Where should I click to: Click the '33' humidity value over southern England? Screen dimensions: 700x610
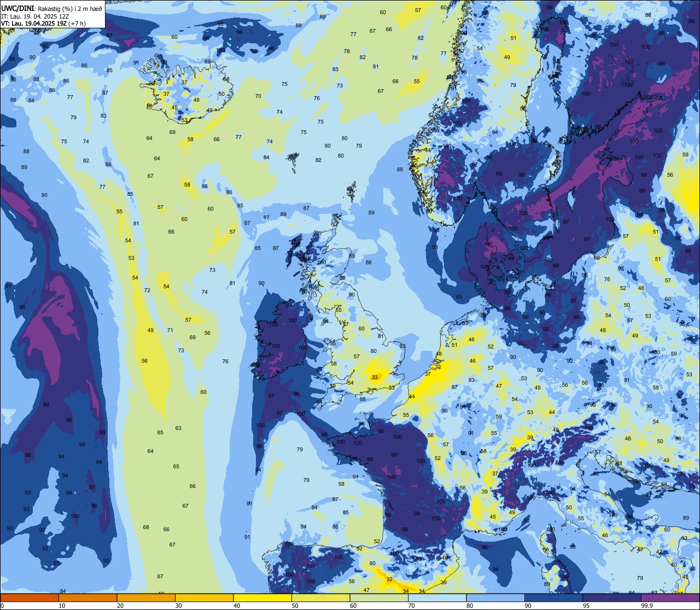pos(375,377)
